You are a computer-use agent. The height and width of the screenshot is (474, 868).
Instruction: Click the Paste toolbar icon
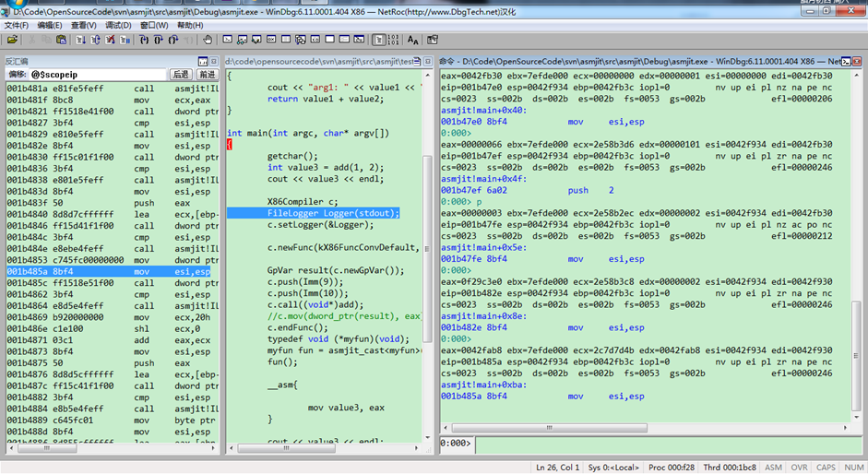[x=61, y=40]
